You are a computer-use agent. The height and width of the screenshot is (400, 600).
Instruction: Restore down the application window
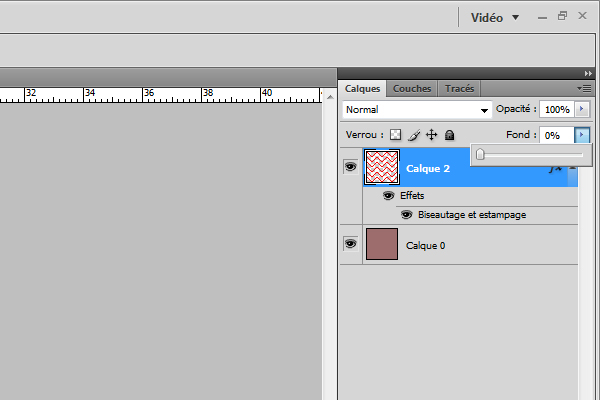[562, 16]
